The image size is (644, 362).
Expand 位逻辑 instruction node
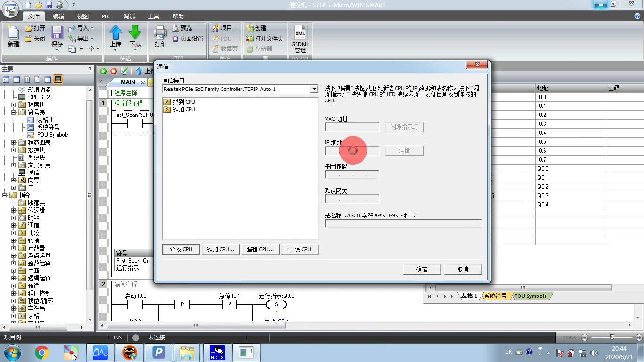[x=14, y=210]
